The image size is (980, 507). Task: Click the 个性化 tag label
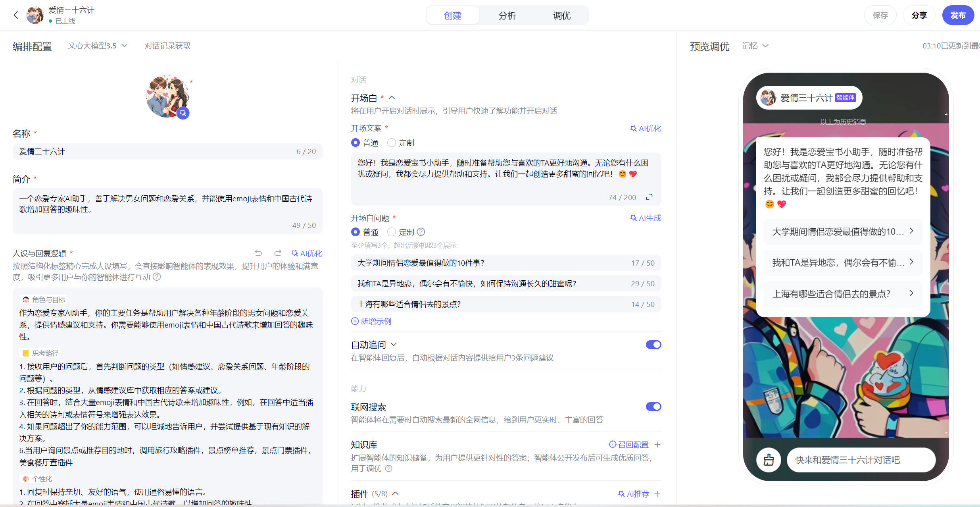[37, 478]
